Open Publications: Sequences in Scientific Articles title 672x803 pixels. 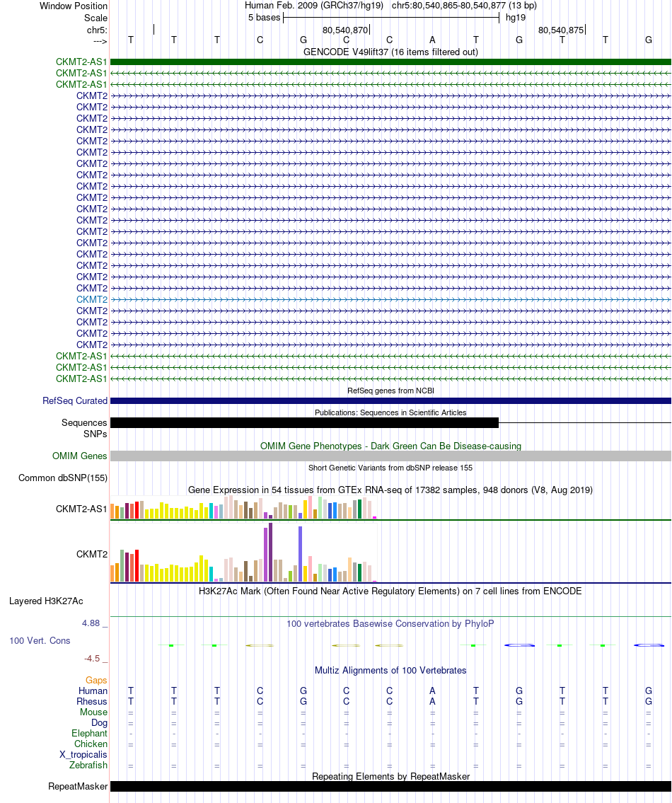[x=390, y=412]
